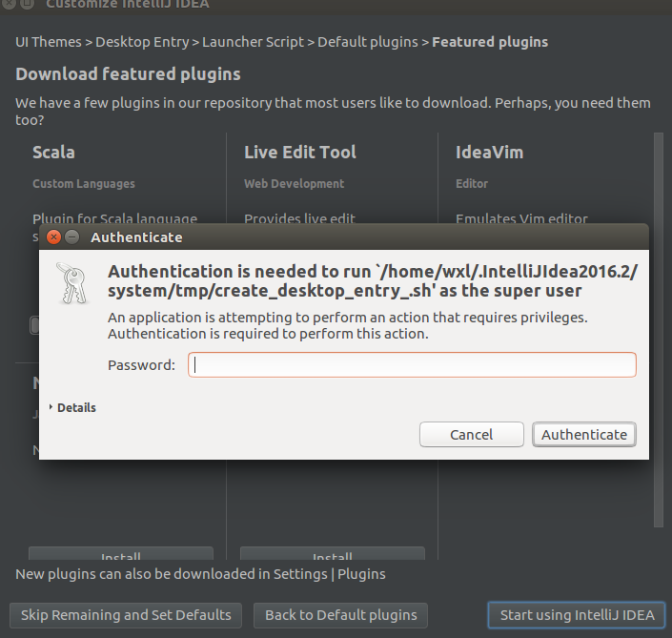Click the Cancel button
This screenshot has width=672, height=638.
[x=472, y=434]
